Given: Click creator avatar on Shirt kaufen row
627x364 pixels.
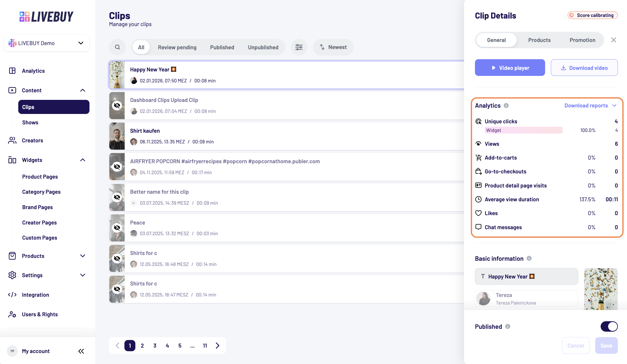Looking at the screenshot, I should [x=134, y=142].
